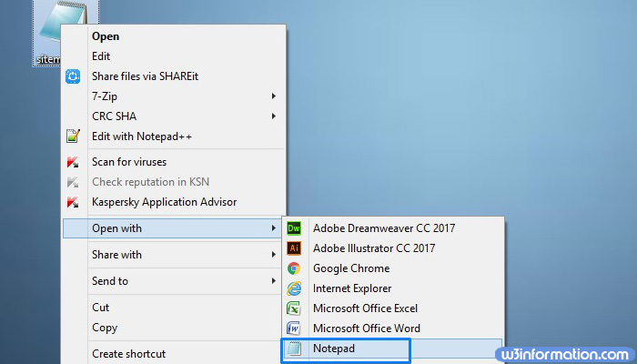The height and width of the screenshot is (364, 637).
Task: Open the Open with menu entry
Action: tap(172, 228)
